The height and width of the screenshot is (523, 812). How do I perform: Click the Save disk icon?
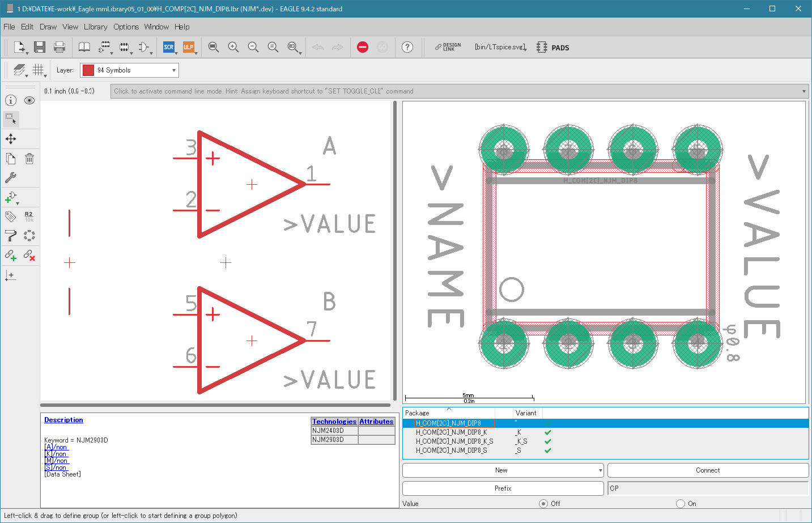39,47
